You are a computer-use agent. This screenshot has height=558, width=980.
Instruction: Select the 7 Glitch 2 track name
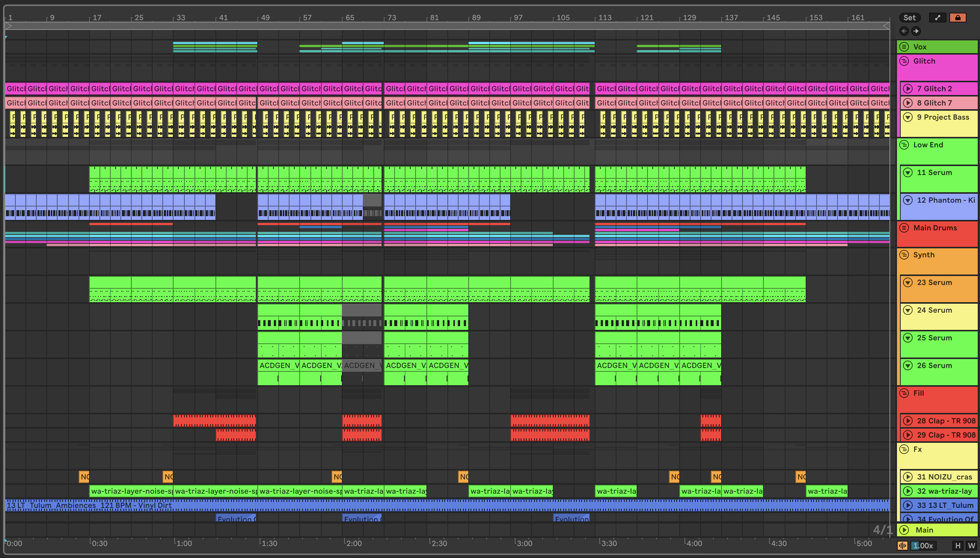point(934,89)
